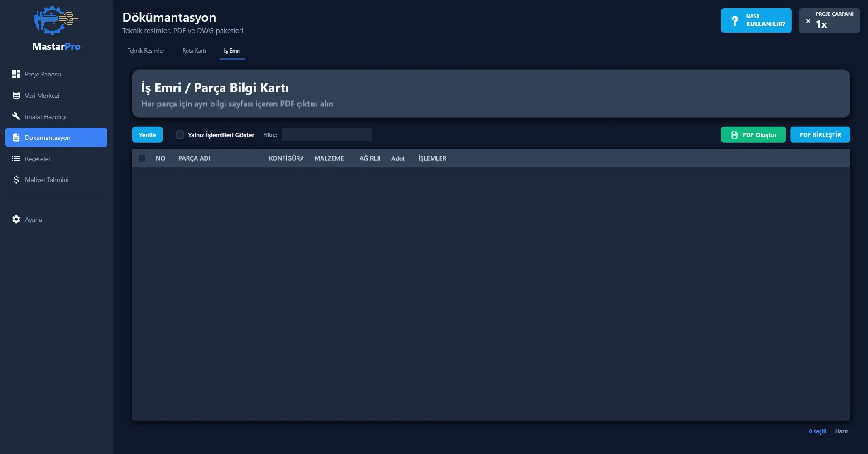This screenshot has width=868, height=454.
Task: Open Reçeteler list icon
Action: tap(16, 159)
